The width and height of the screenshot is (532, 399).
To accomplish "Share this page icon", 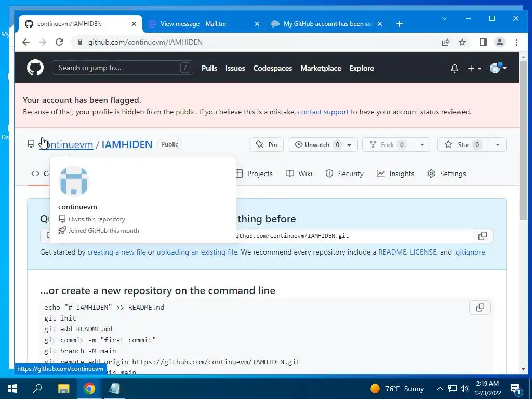I will point(445,42).
